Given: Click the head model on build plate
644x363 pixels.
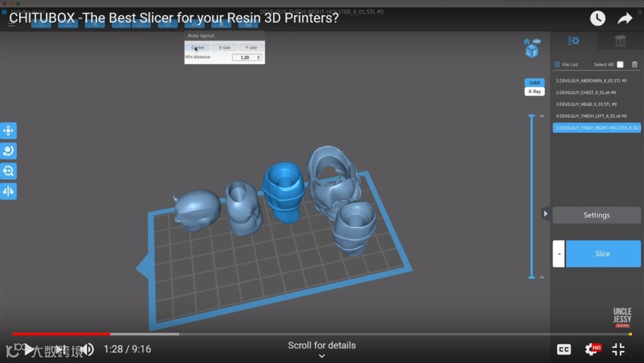Looking at the screenshot, I should click(197, 210).
